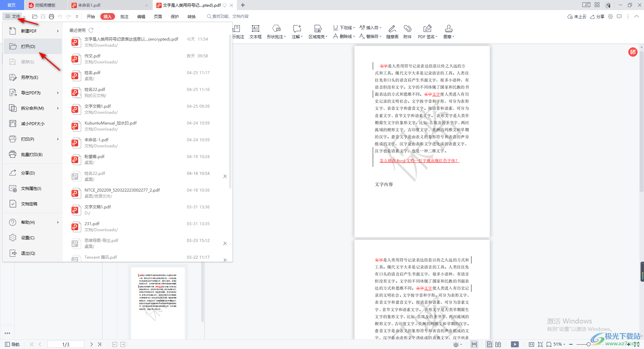Switch to two-page view

point(498,344)
